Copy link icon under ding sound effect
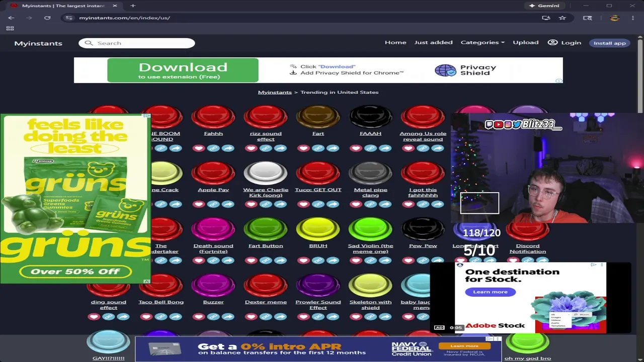644x362 pixels. point(109,317)
